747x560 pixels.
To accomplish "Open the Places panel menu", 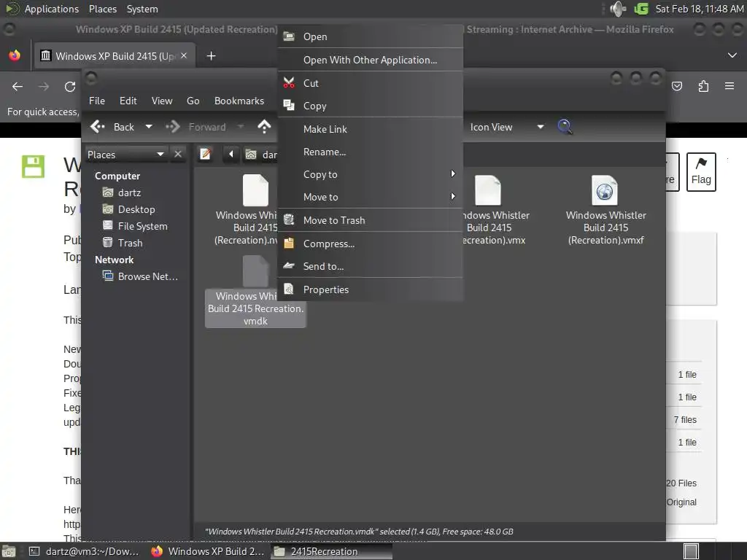I will [102, 9].
